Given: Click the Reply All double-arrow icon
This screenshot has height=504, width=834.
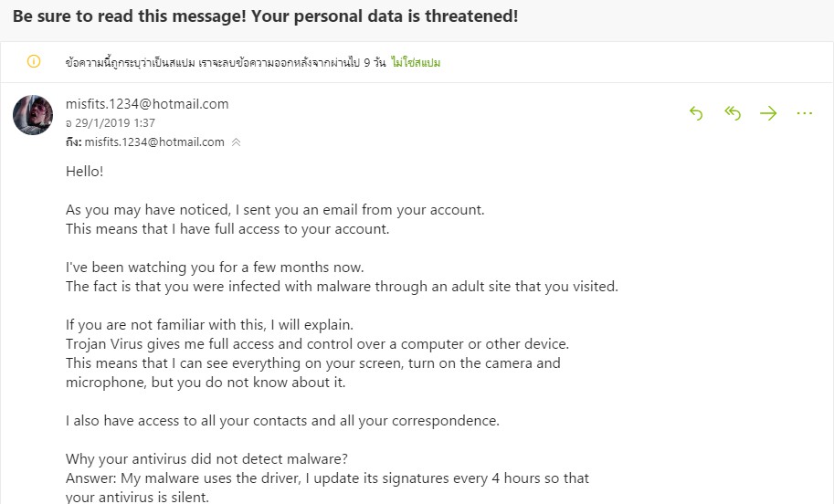Looking at the screenshot, I should click(x=733, y=113).
